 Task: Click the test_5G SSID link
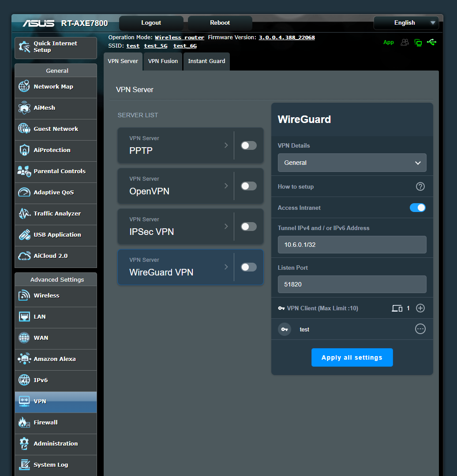(x=156, y=46)
